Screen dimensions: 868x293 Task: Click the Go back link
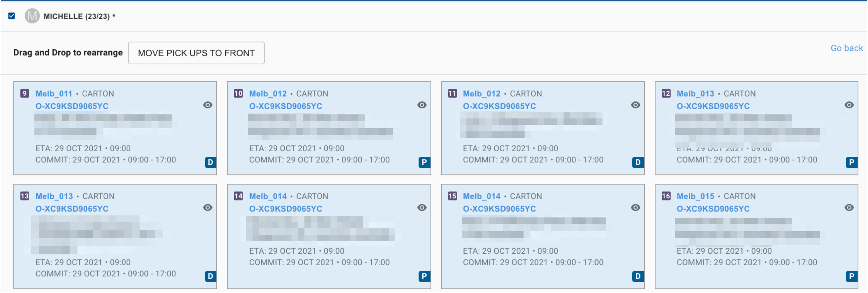[846, 48]
